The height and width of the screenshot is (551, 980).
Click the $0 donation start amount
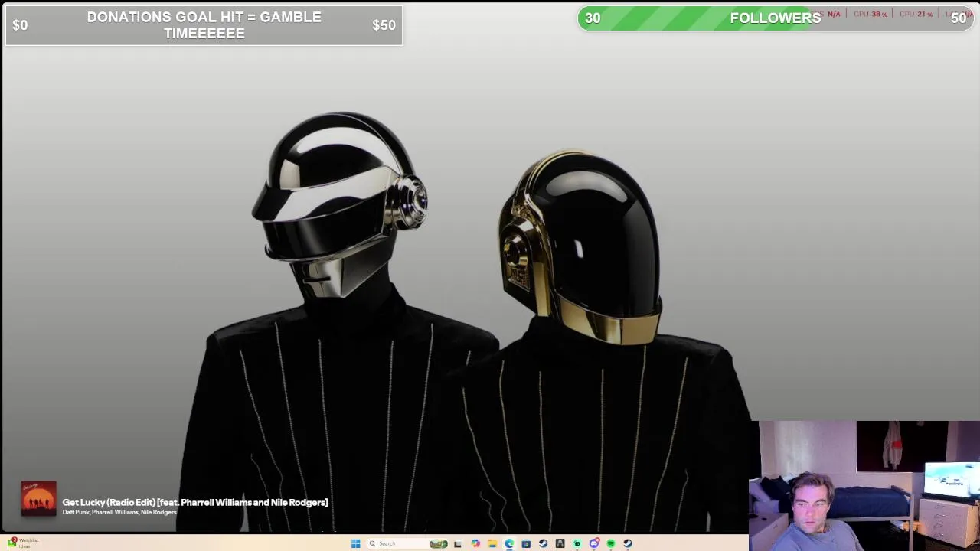click(x=20, y=25)
